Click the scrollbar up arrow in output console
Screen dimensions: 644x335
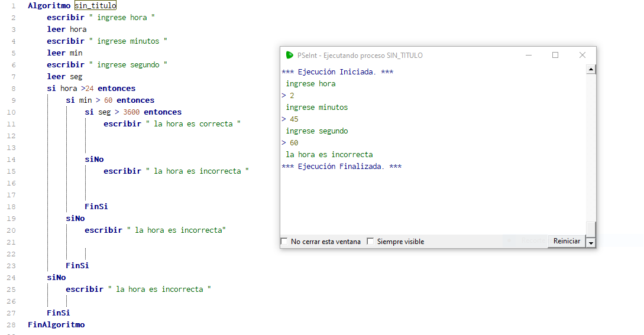click(x=591, y=70)
